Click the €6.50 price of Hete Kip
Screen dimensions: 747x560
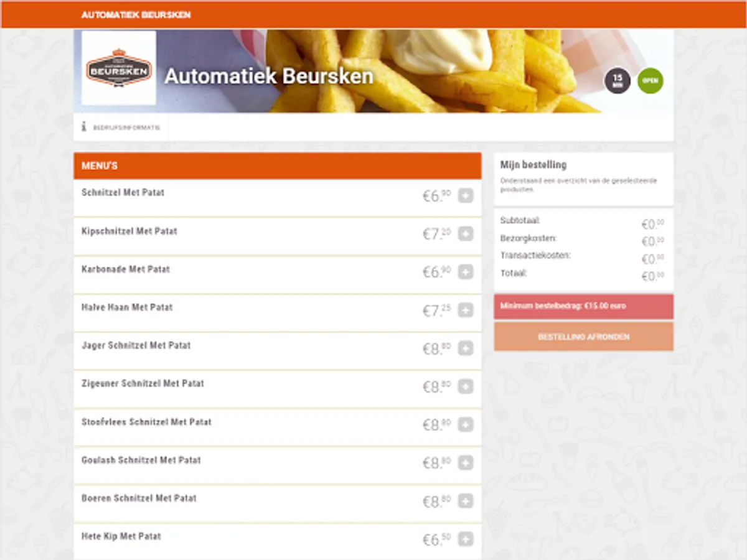(x=437, y=539)
